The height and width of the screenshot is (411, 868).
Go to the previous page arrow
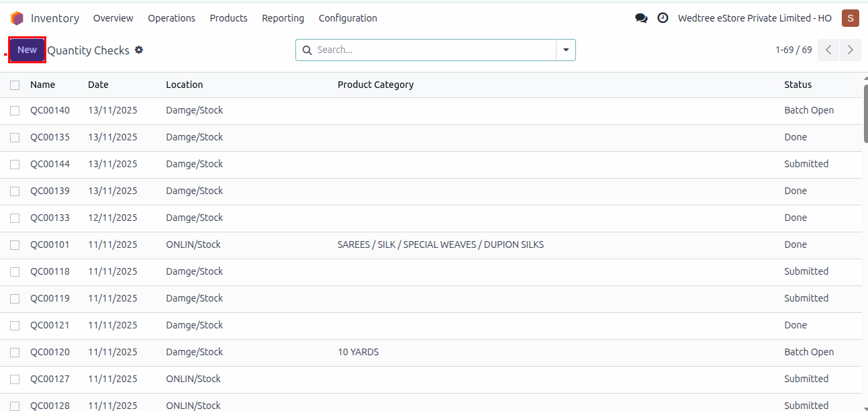click(828, 50)
